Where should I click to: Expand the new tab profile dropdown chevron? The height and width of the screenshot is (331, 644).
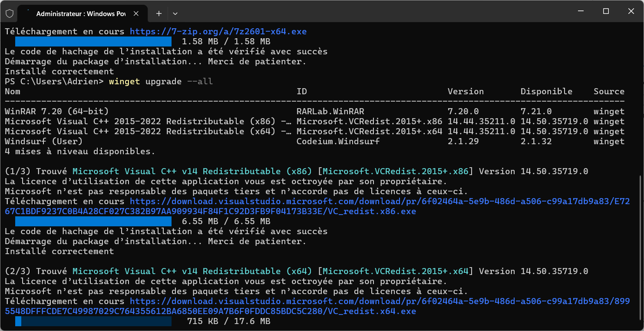pyautogui.click(x=175, y=13)
